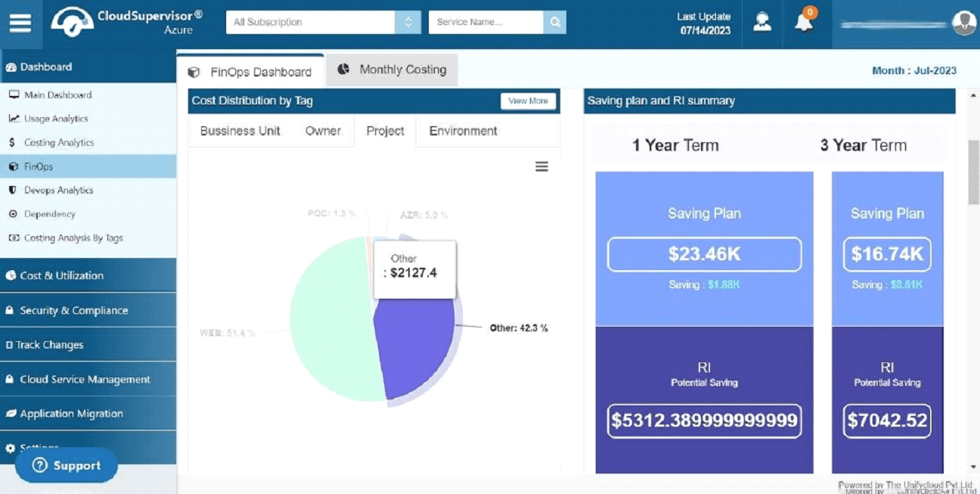Click the View More button
Viewport: 980px width, 494px height.
tap(528, 101)
